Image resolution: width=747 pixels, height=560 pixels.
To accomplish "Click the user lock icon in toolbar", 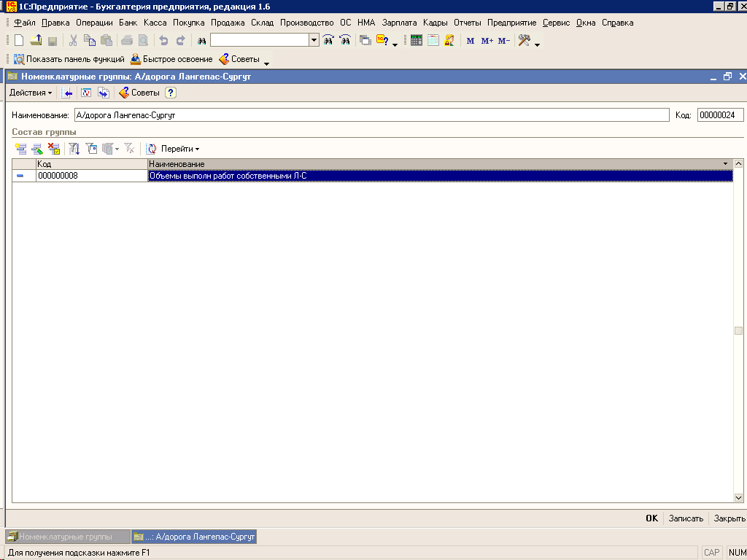I will (449, 41).
